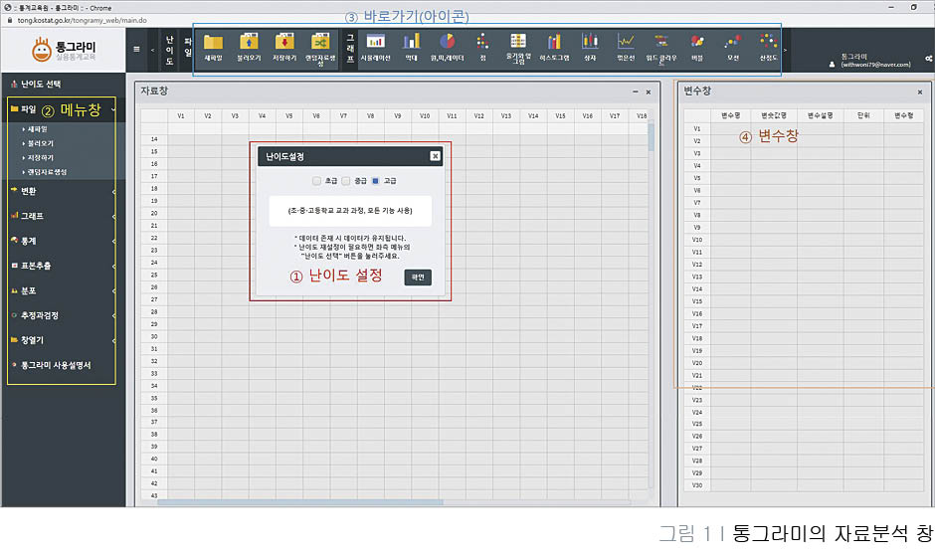The image size is (935, 560).
Task: Open 새파일 in sidebar 파일 submenu
Action: 35,129
